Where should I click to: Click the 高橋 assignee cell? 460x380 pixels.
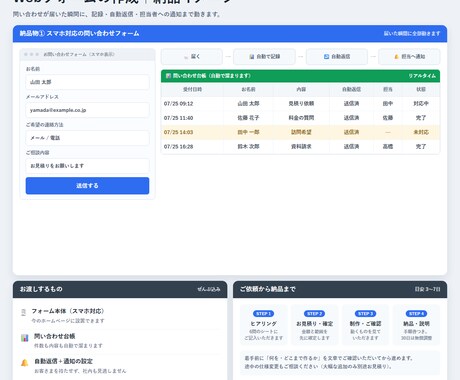click(x=388, y=147)
